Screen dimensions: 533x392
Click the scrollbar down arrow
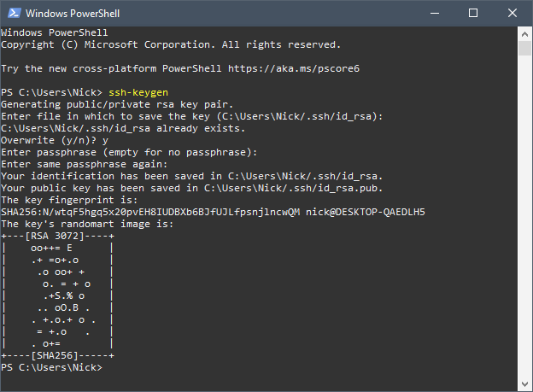(524, 384)
